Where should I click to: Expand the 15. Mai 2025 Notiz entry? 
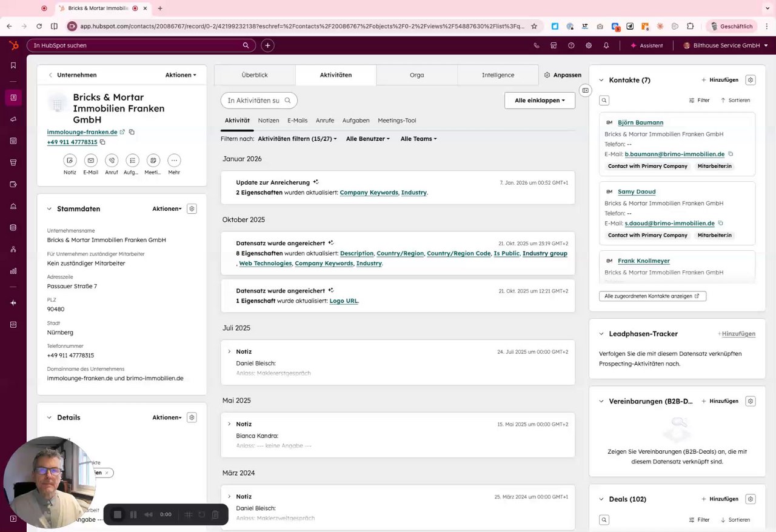(229, 424)
